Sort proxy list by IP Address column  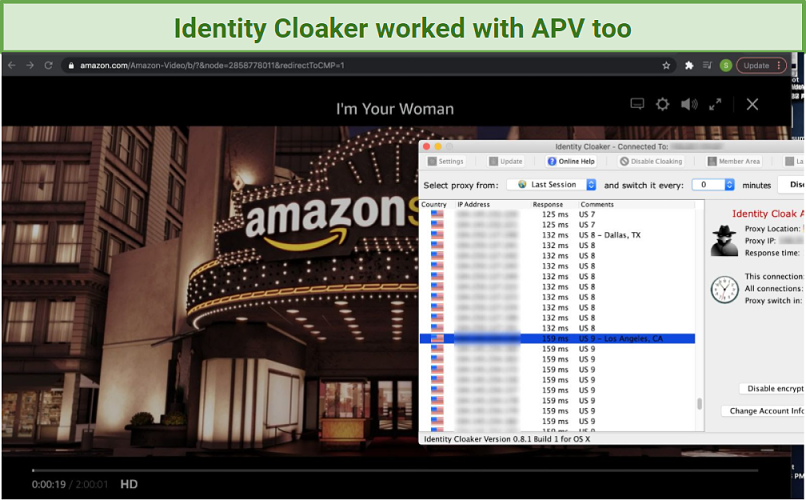tap(492, 204)
